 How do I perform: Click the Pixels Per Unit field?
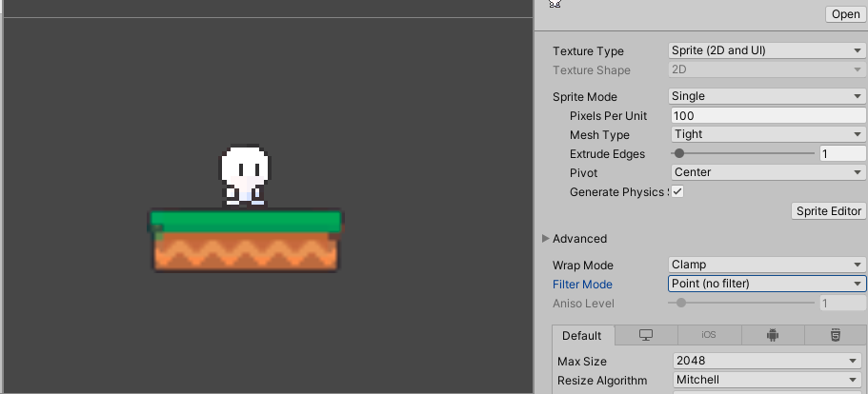pyautogui.click(x=768, y=115)
